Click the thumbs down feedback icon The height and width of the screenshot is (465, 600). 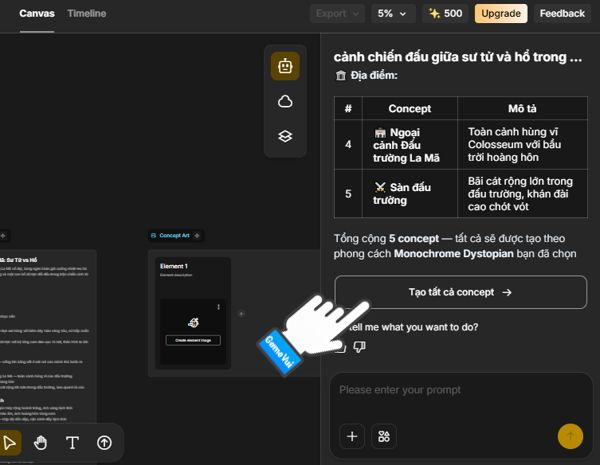tap(359, 347)
